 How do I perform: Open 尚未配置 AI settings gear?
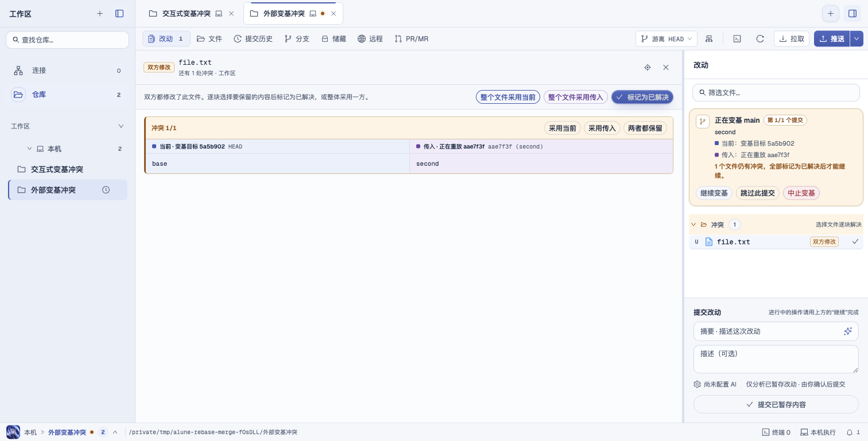[x=697, y=384]
